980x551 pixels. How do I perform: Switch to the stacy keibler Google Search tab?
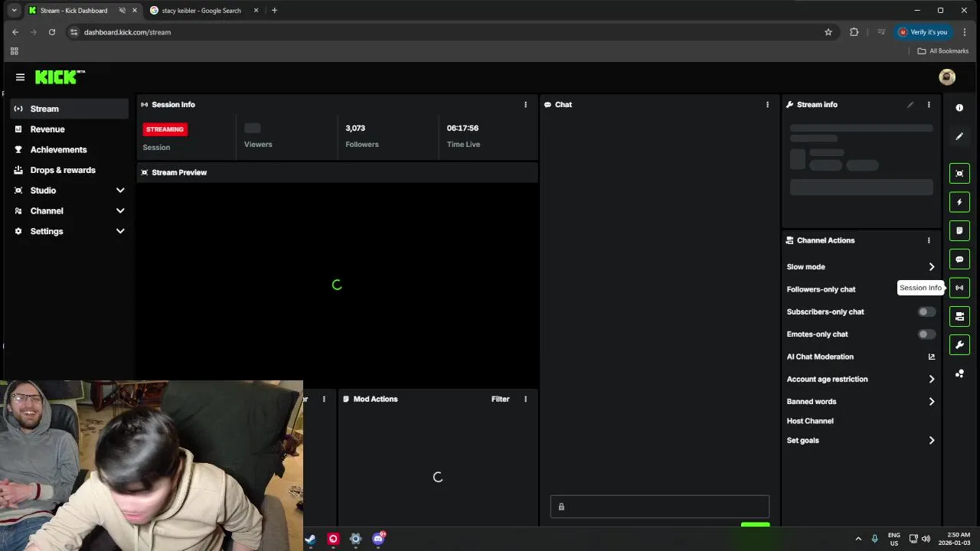click(x=202, y=11)
